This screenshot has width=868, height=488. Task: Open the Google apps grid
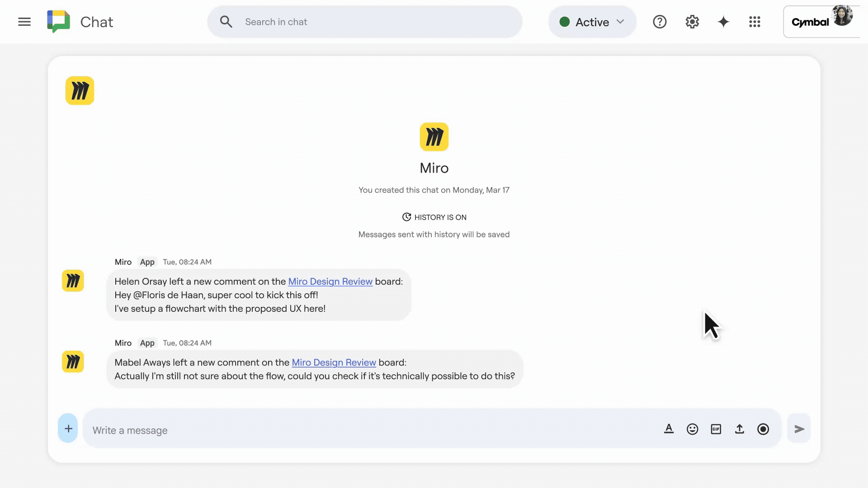(x=755, y=21)
